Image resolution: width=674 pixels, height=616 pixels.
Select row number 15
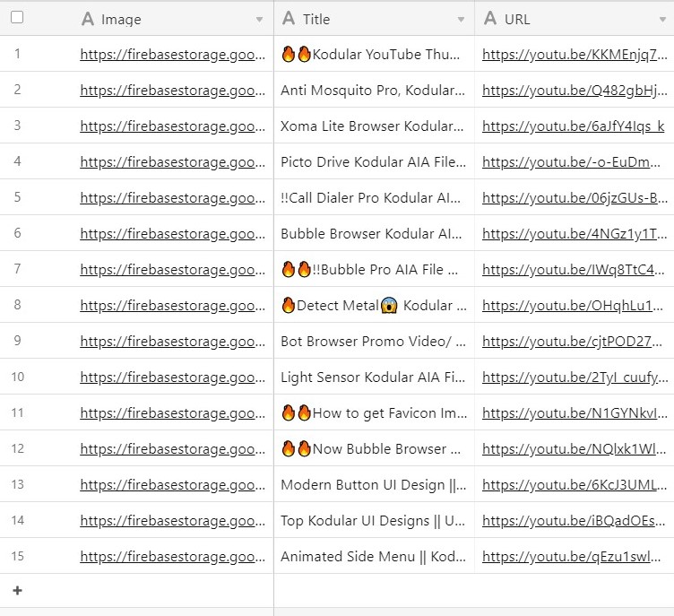coord(17,556)
